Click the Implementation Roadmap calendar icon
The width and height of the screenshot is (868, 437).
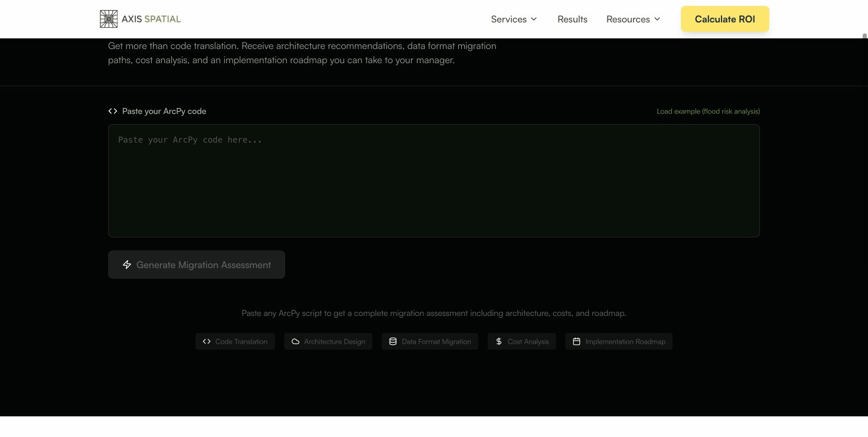[577, 341]
